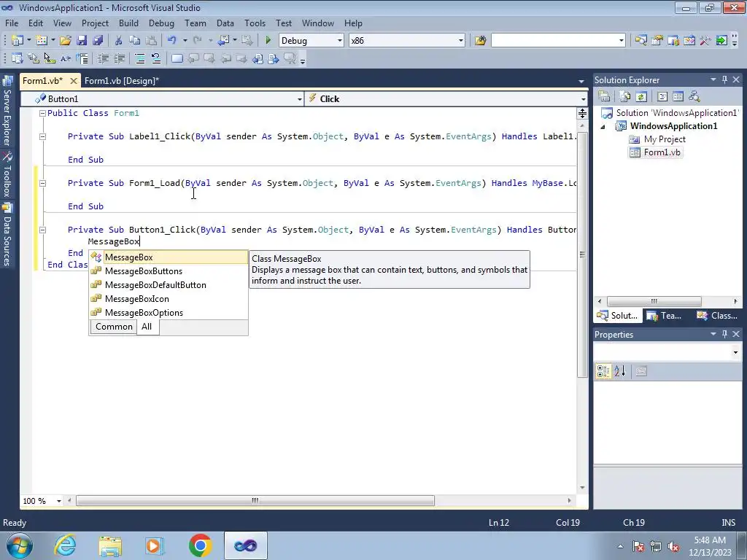
Task: Select My Project in Solution Explorer
Action: point(665,139)
